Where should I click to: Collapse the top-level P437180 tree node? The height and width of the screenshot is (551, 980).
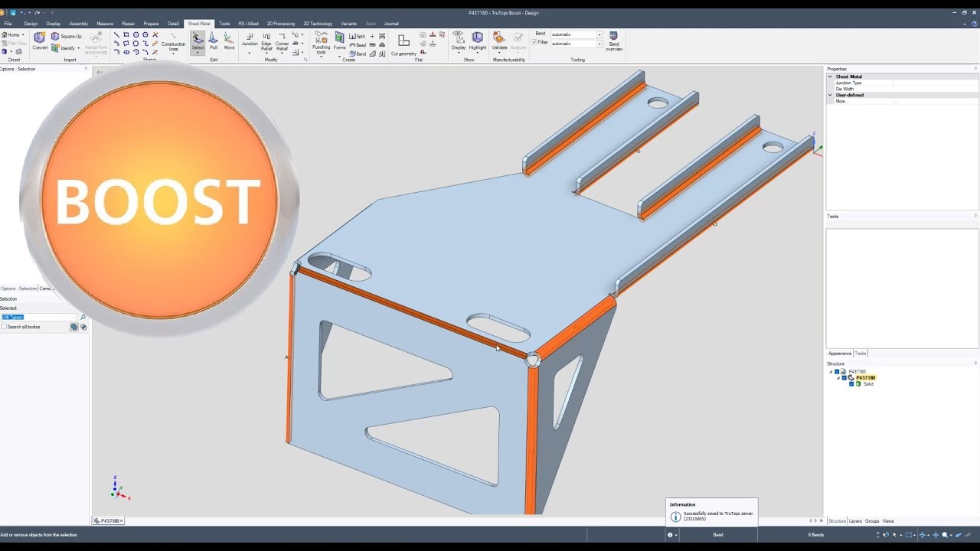pyautogui.click(x=831, y=372)
